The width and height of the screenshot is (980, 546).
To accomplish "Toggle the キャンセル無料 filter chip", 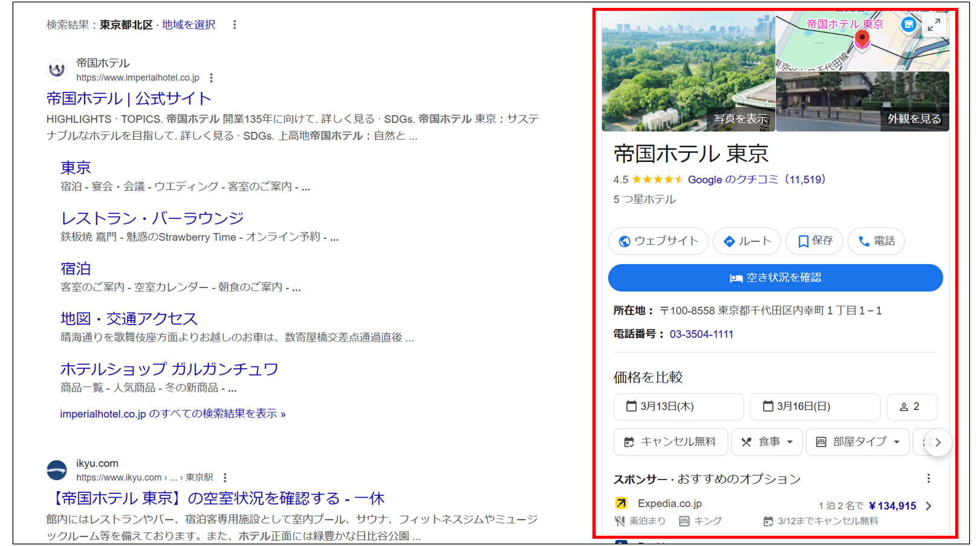I will tap(670, 442).
